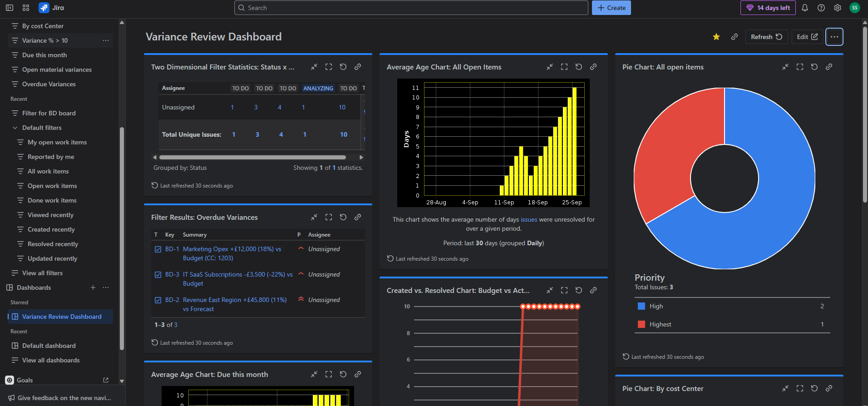
Task: Open Overdue Variances filter in sidebar
Action: [x=60, y=84]
